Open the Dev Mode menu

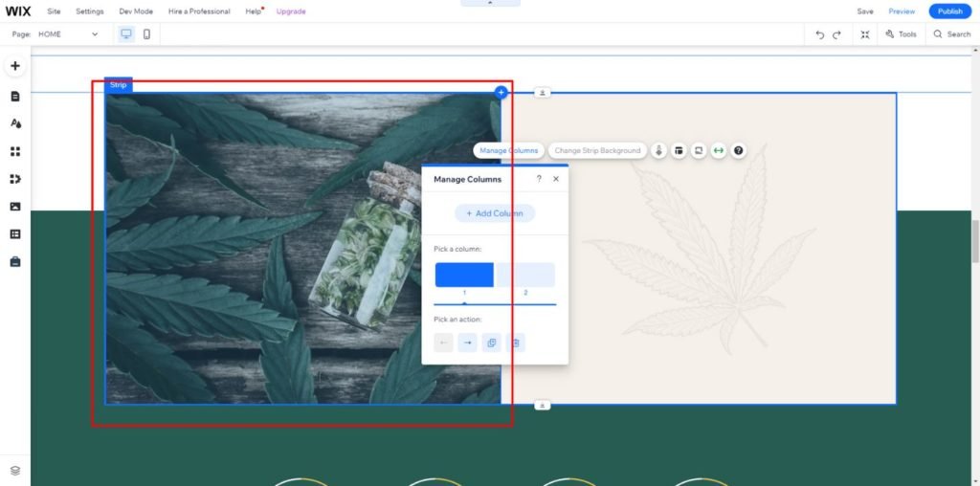(x=136, y=11)
